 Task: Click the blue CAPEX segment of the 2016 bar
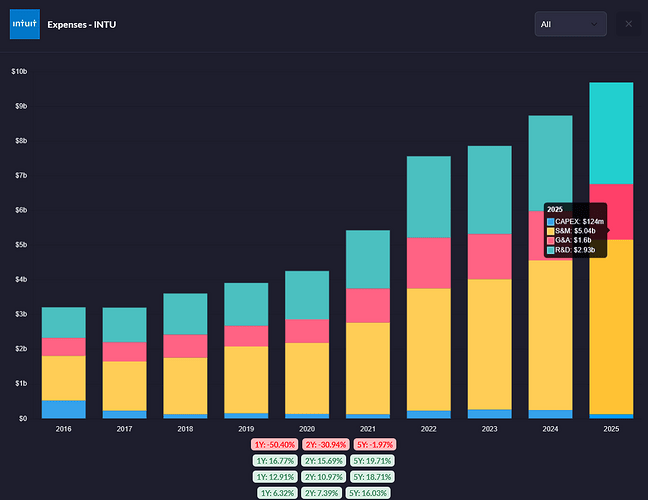[x=63, y=409]
